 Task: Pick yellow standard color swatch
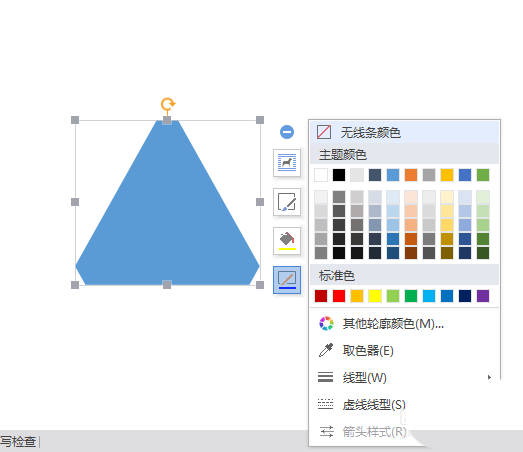coord(375,296)
